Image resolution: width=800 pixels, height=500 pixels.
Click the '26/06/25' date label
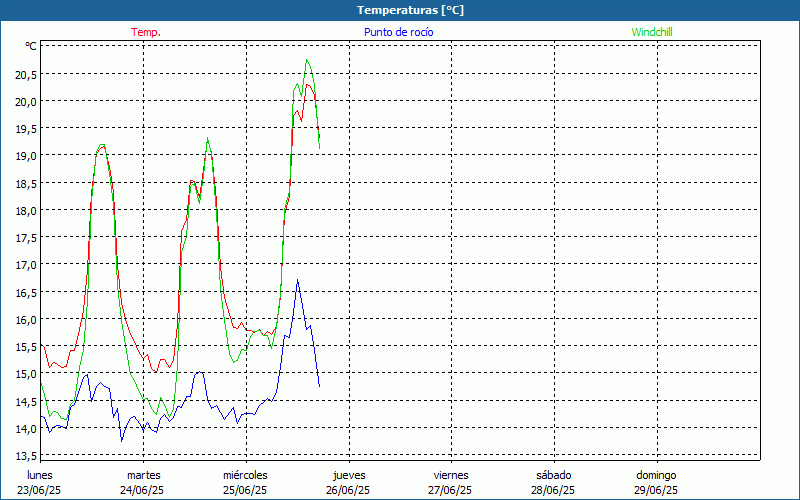tap(348, 490)
